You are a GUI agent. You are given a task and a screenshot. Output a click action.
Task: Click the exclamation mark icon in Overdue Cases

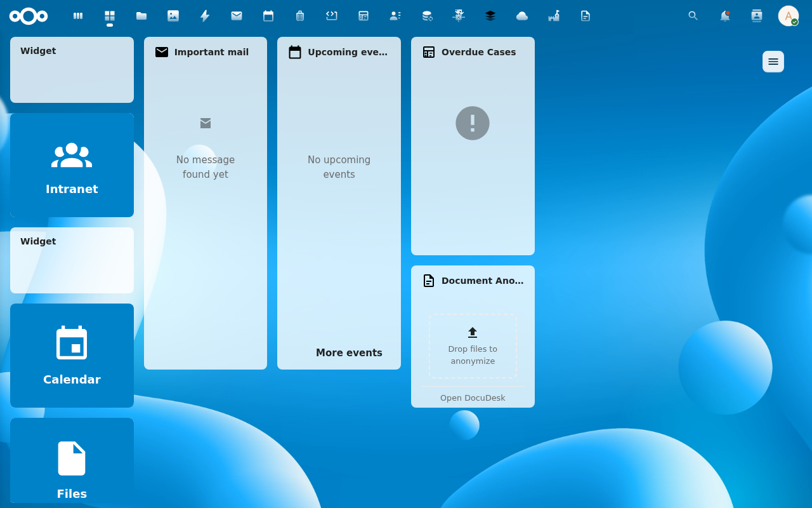click(x=473, y=123)
